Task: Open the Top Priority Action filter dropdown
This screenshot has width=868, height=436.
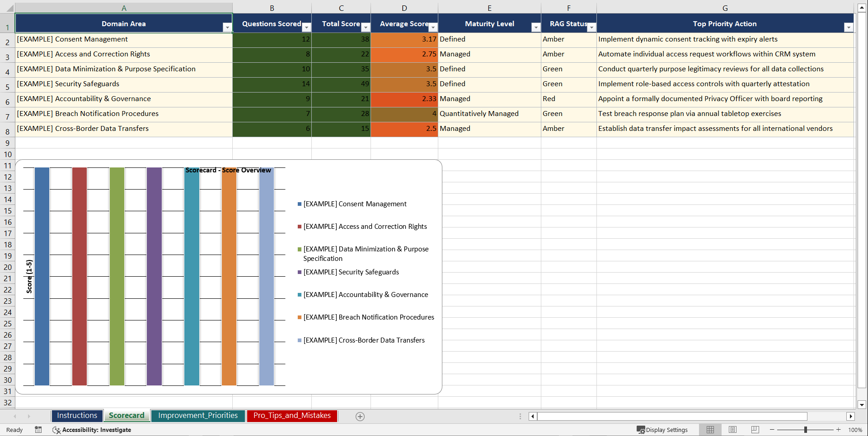Action: 848,27
